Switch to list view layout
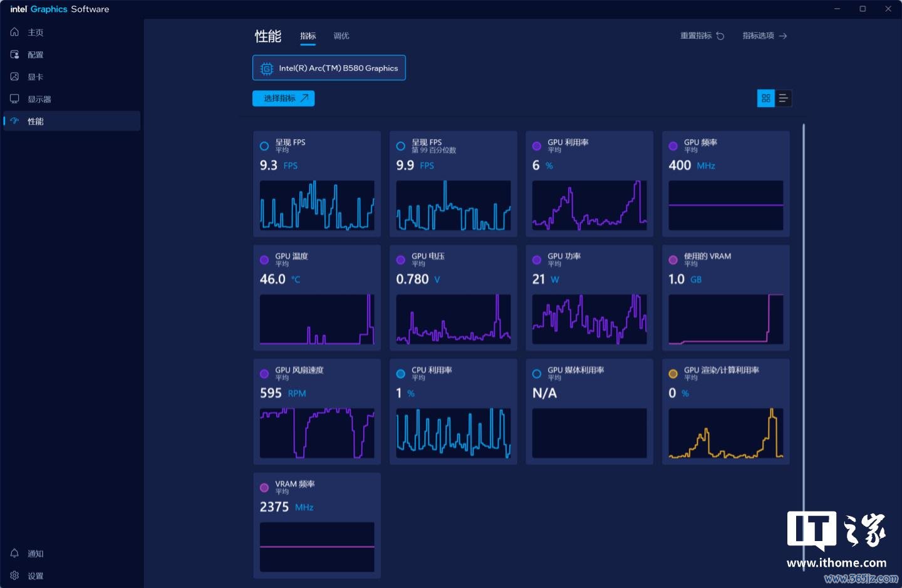The width and height of the screenshot is (902, 588). [x=783, y=98]
